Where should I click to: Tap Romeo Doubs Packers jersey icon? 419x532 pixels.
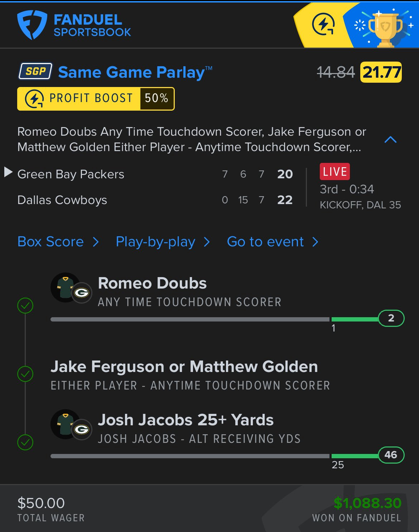pos(66,287)
